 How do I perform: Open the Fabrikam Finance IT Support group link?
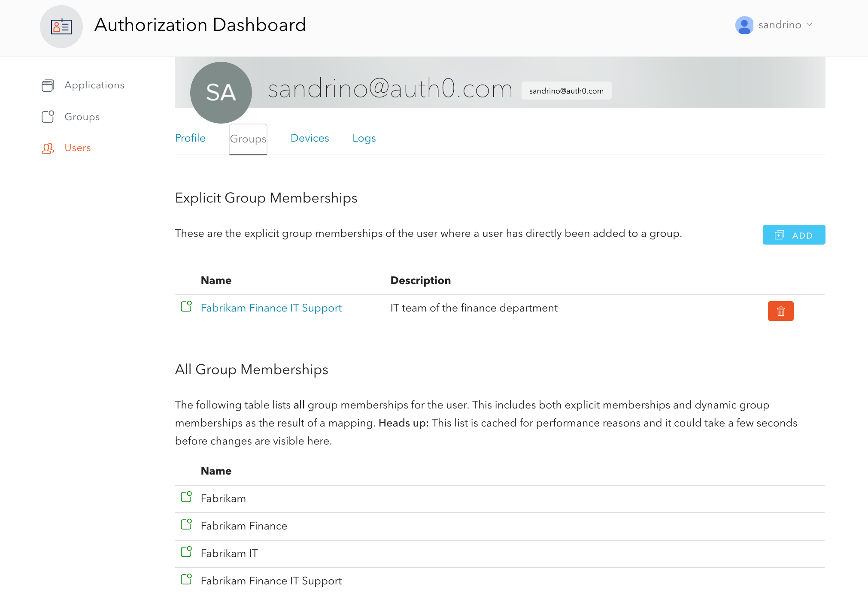click(271, 308)
